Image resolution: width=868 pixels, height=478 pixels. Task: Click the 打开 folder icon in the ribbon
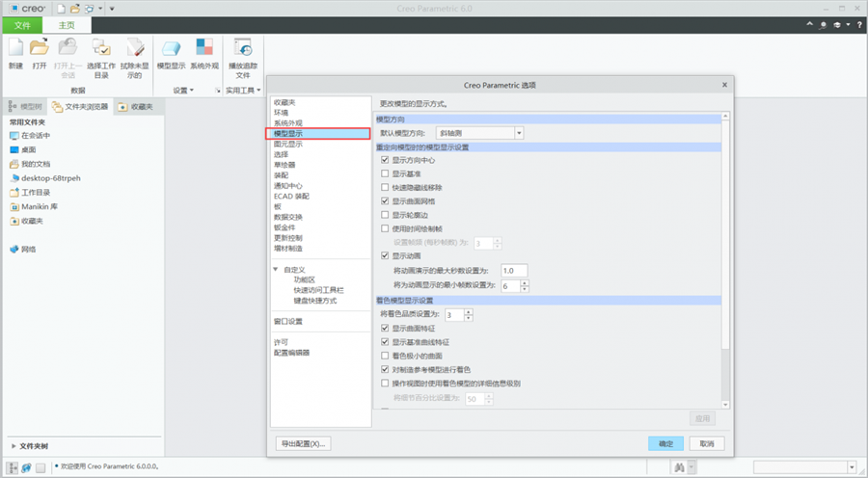[x=40, y=47]
